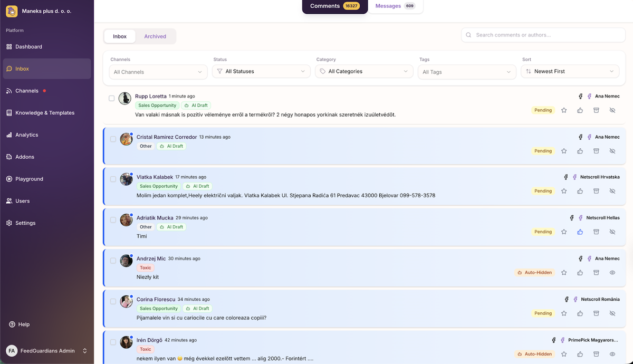
Task: Open the Addons section in the sidebar
Action: click(x=24, y=157)
